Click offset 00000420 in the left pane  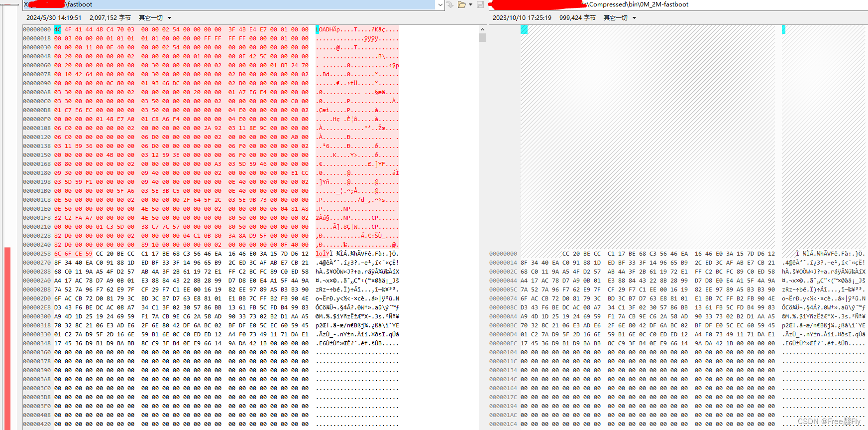coord(37,425)
